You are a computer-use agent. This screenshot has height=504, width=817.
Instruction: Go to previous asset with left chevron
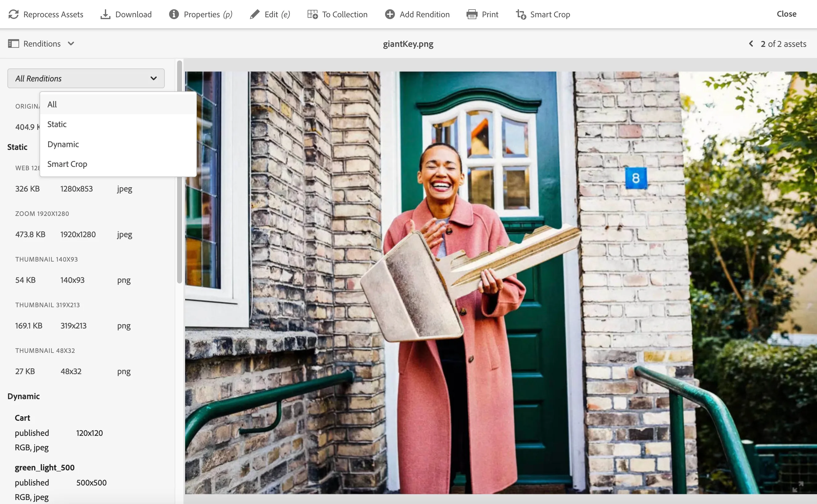click(751, 44)
